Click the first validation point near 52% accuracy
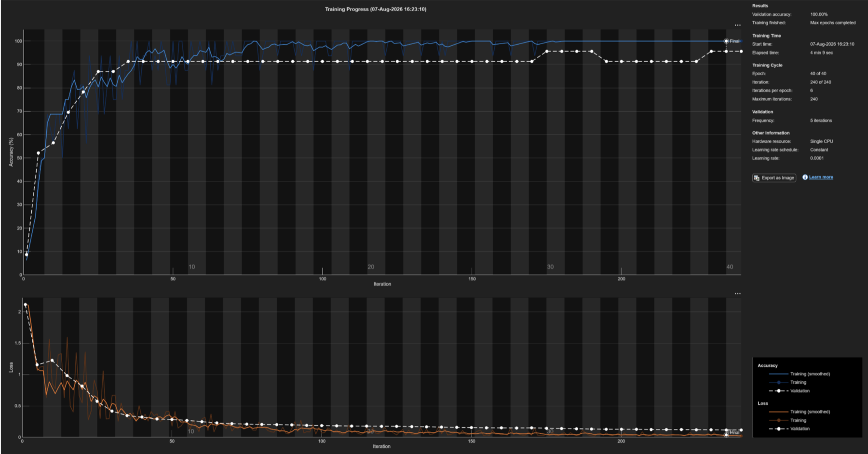 (x=39, y=153)
